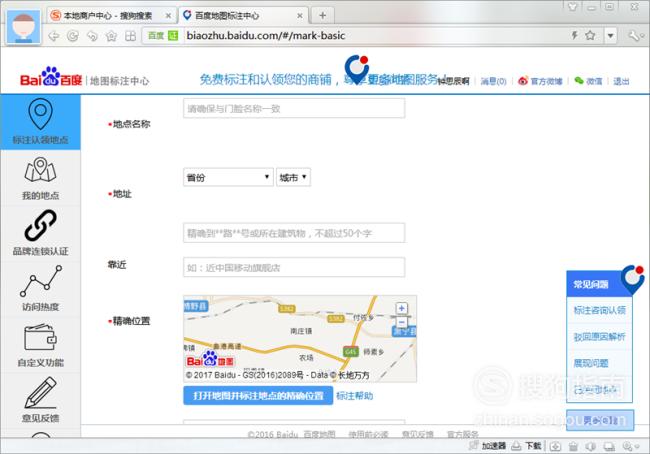650x454 pixels.
Task: Click 打开地图并标注地点的精确位置 button
Action: click(x=258, y=396)
